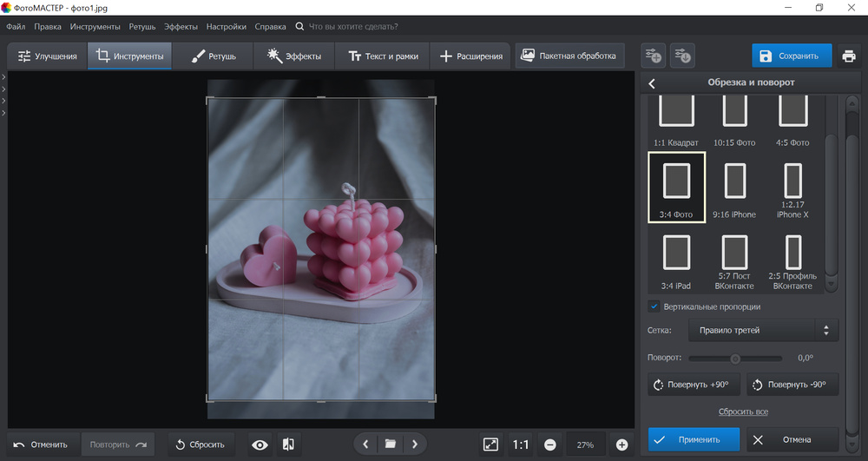Switch to the Ретушь tab

pos(213,56)
